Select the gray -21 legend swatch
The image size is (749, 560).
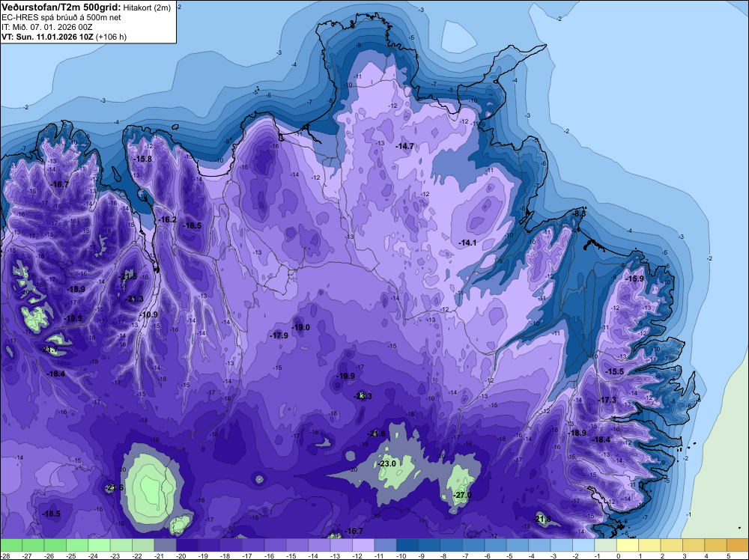[166, 546]
